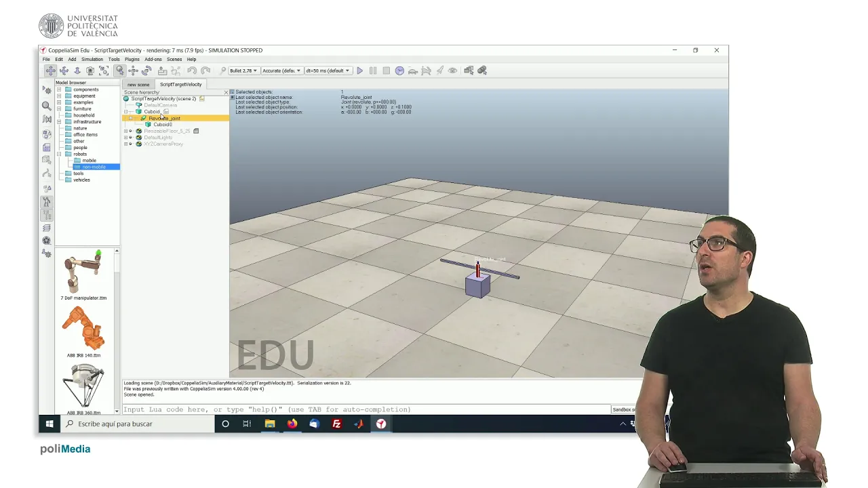Expand the infrastructure folder
Viewport: 868px width, 488px height.
pos(59,121)
